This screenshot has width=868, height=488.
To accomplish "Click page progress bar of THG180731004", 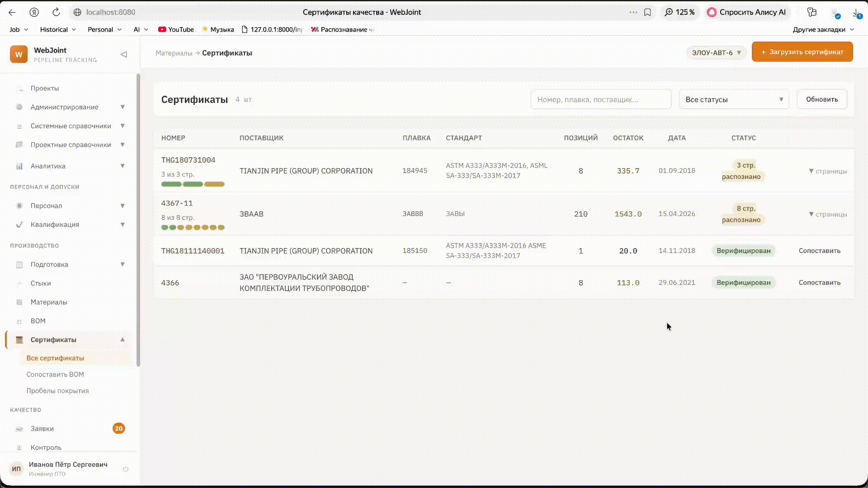I will [193, 184].
